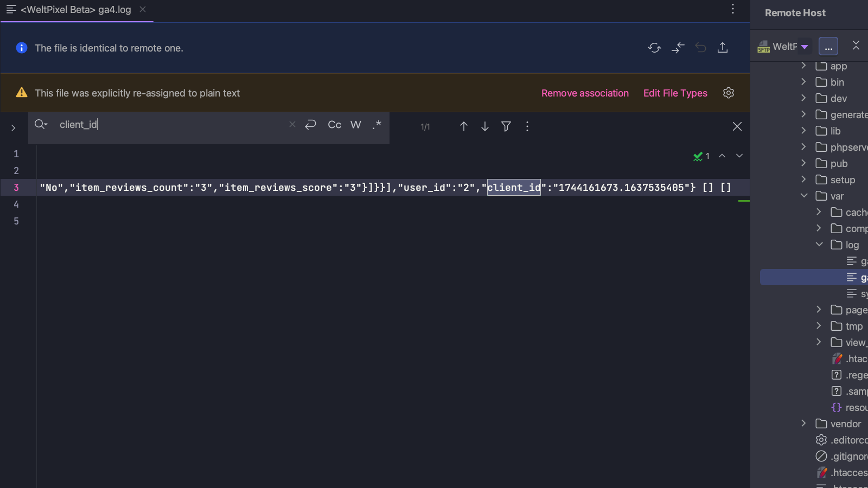Jump to next highlighted problem arrow

(739, 156)
